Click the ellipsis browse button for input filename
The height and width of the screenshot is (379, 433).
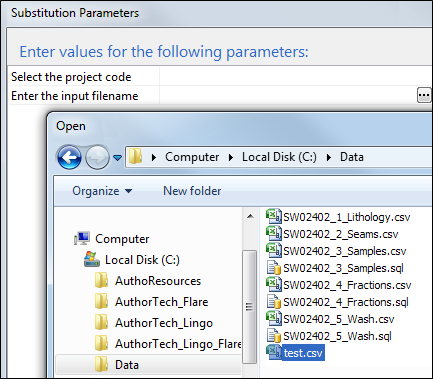pyautogui.click(x=424, y=96)
